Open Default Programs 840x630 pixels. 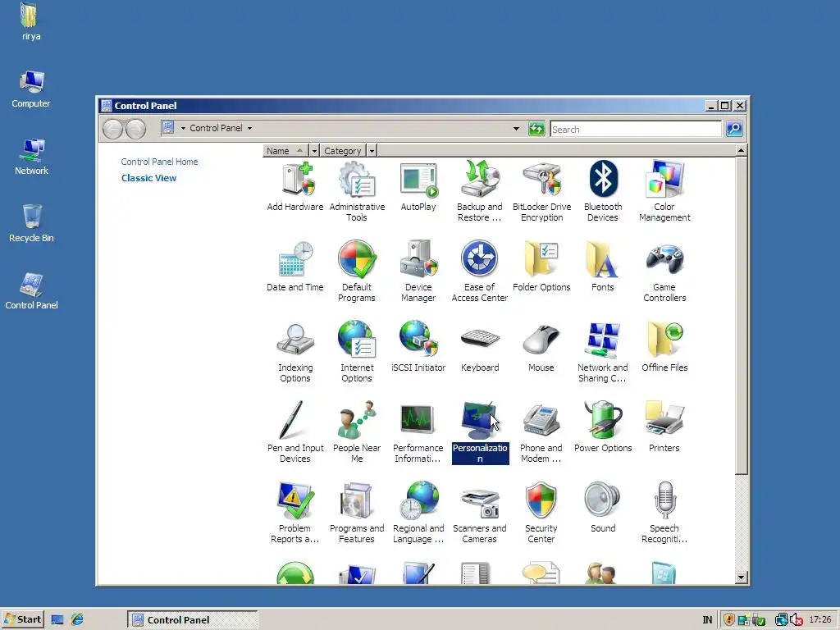tap(357, 272)
